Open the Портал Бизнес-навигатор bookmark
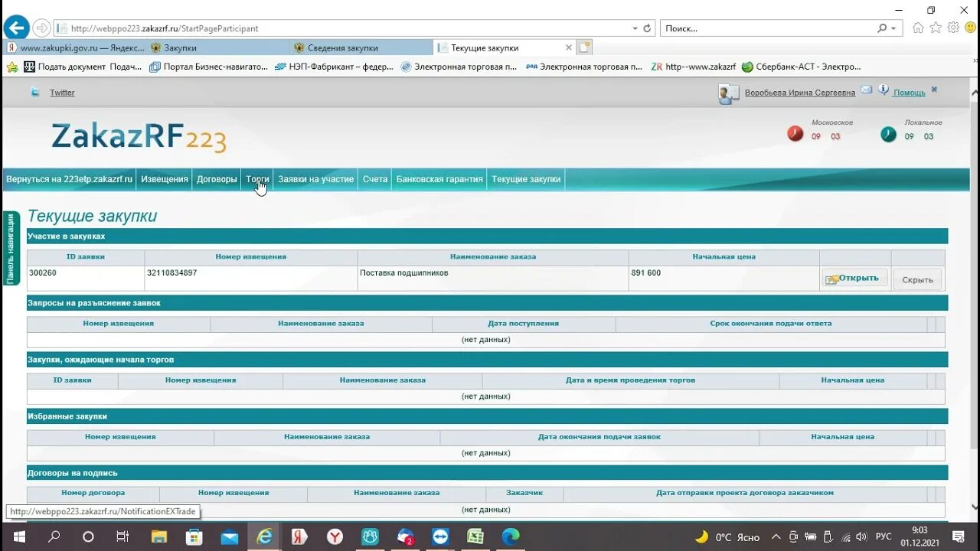The width and height of the screenshot is (980, 551). click(x=208, y=67)
